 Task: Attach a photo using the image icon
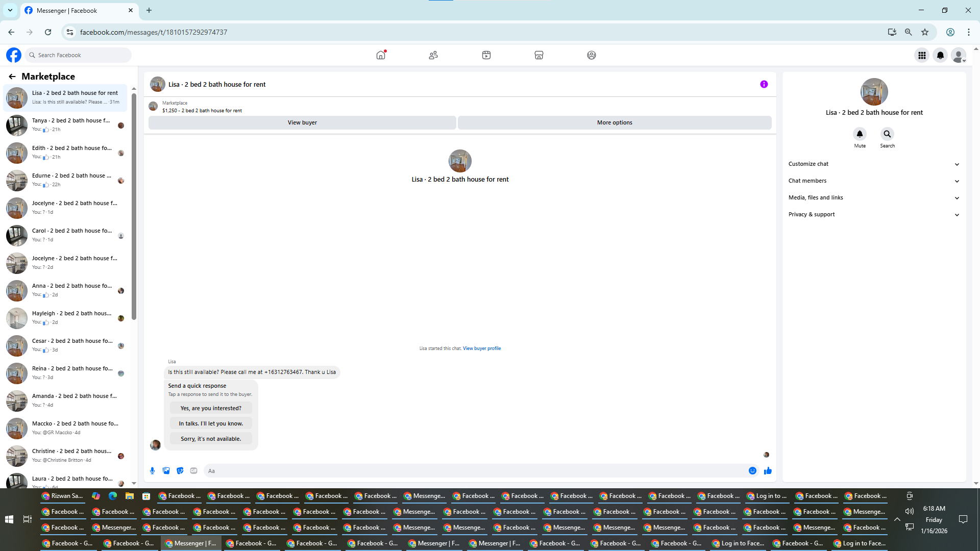(x=166, y=471)
